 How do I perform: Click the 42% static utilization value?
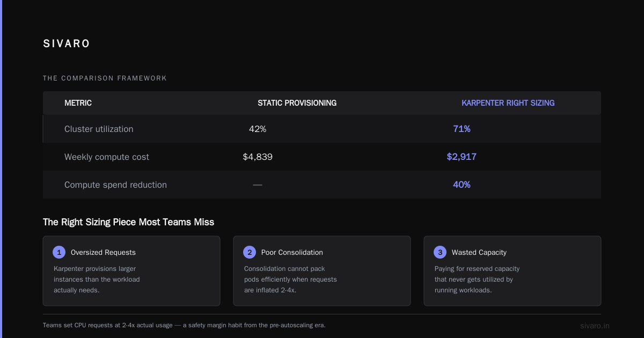(x=258, y=129)
